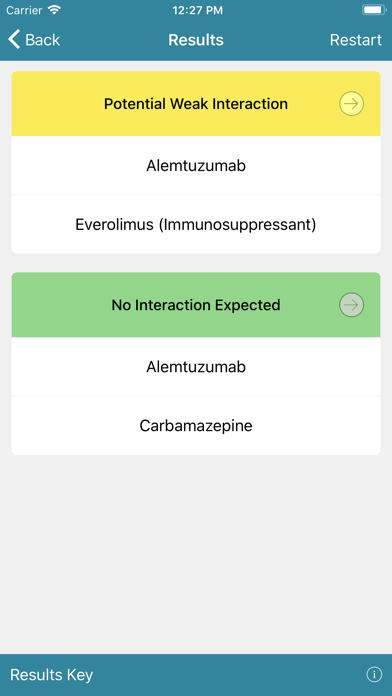Tap the Wi-Fi status icon

tap(54, 10)
